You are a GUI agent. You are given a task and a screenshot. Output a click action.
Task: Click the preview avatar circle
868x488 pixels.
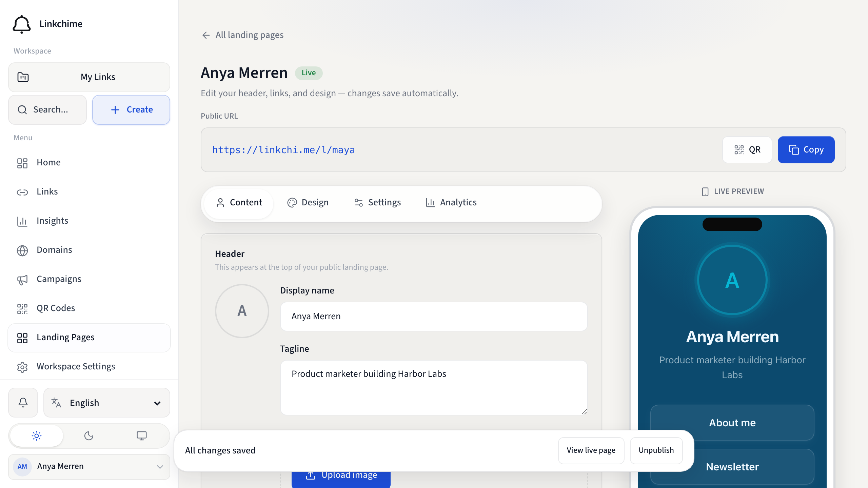click(x=732, y=280)
